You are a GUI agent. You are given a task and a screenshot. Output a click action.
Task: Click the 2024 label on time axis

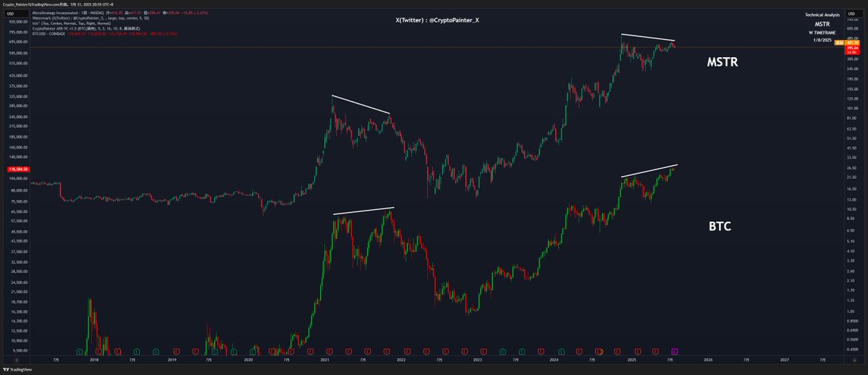(554, 360)
